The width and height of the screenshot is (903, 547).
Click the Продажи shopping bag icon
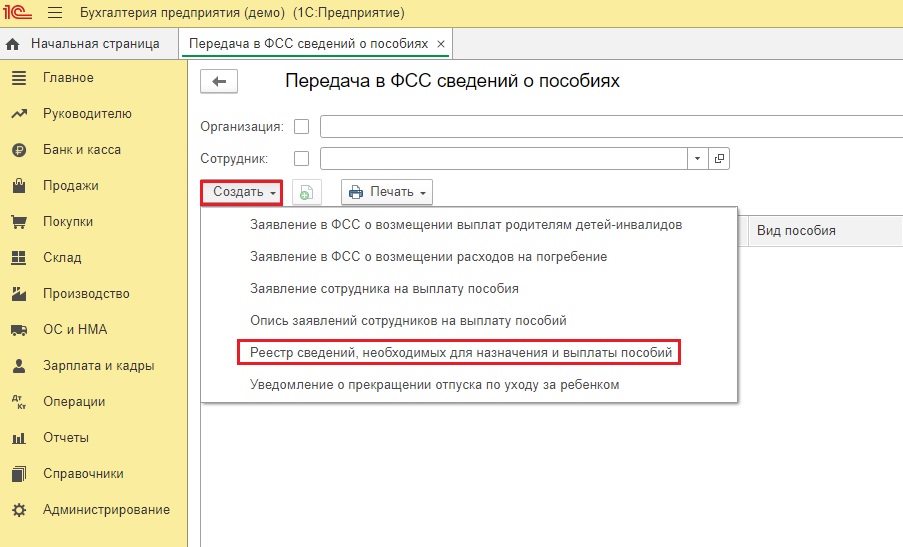19,185
